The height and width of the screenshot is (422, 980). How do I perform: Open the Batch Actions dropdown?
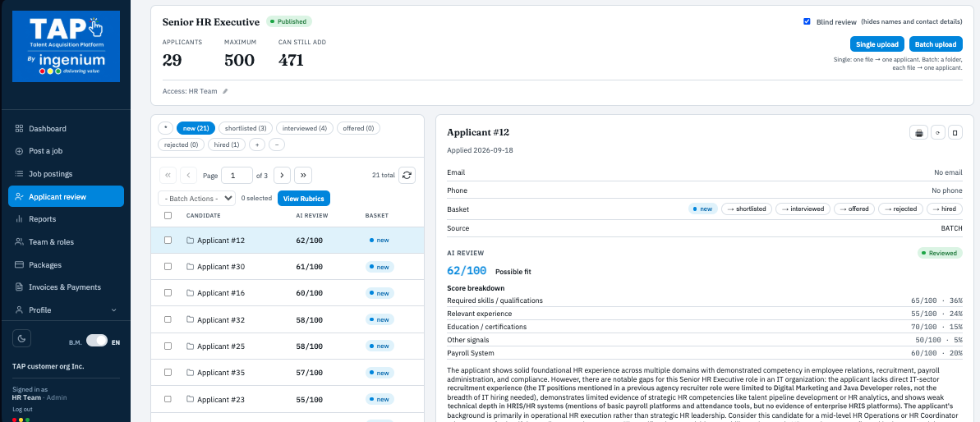click(x=197, y=199)
